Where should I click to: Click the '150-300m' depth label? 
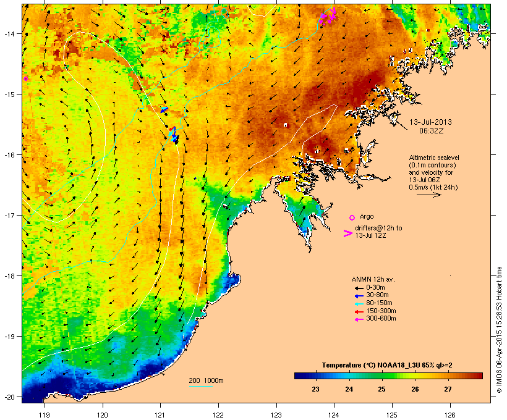point(381,311)
